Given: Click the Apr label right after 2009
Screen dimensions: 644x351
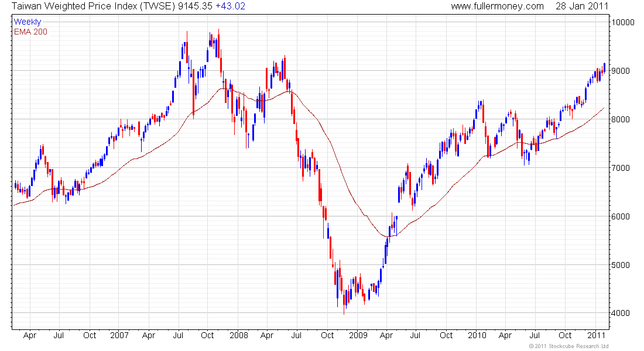Looking at the screenshot, I should (386, 335).
